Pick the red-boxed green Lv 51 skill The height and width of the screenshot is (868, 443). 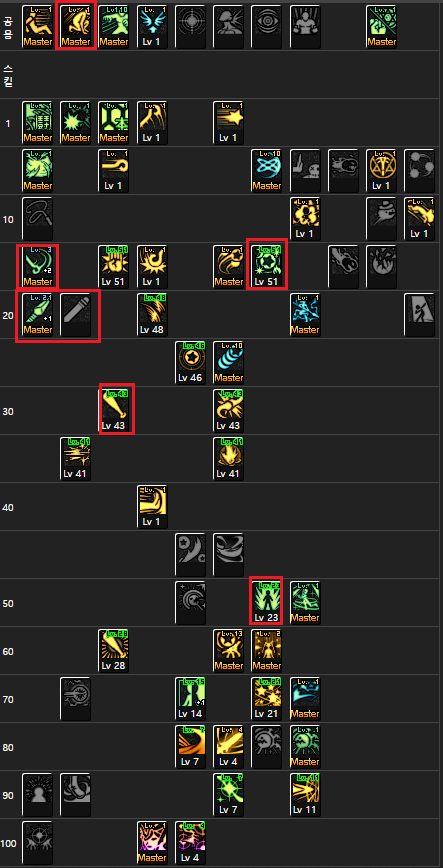click(x=266, y=267)
